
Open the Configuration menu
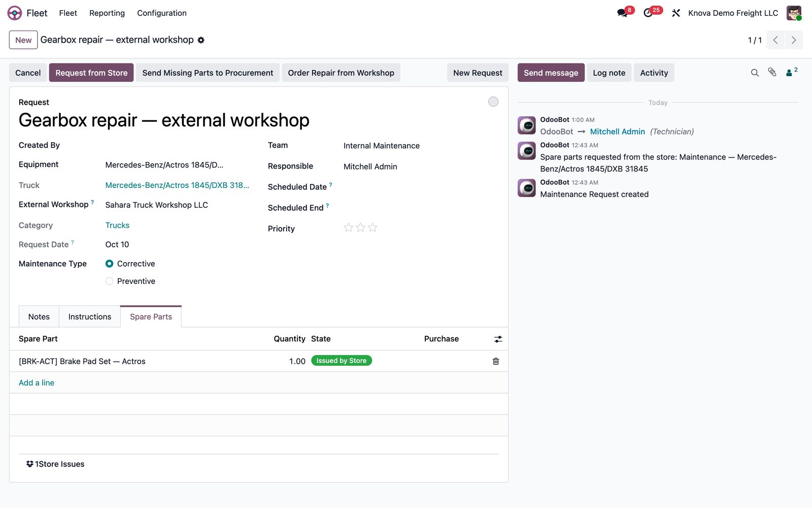click(x=162, y=13)
